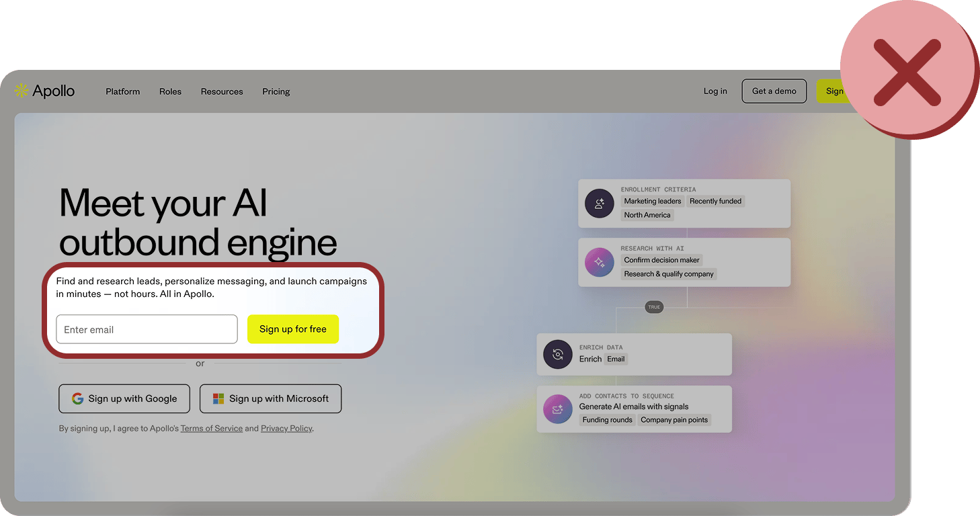Select the Research & qualify company tag
Image resolution: width=980 pixels, height=516 pixels.
coord(669,274)
